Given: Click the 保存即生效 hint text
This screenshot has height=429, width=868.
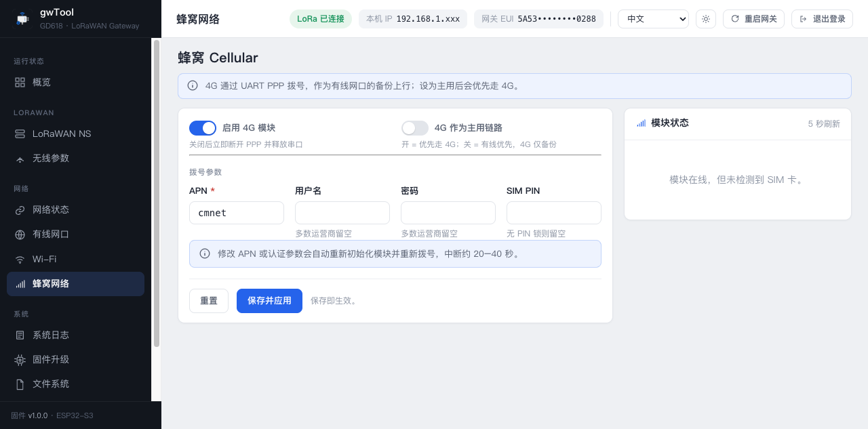Looking at the screenshot, I should point(334,301).
